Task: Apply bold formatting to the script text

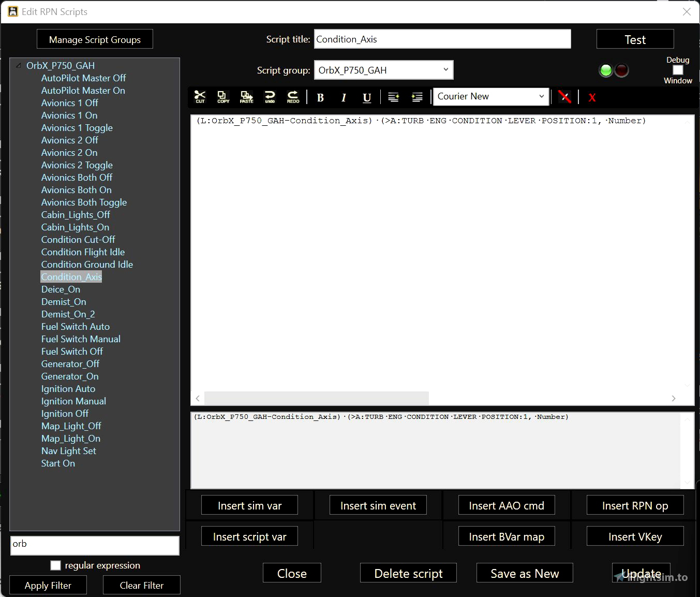Action: pyautogui.click(x=320, y=97)
